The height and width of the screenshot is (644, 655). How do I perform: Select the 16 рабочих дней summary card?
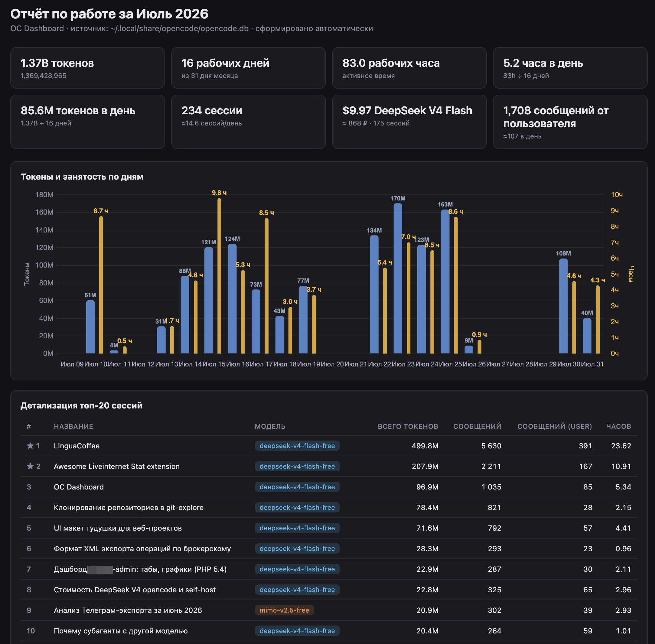[x=248, y=68]
